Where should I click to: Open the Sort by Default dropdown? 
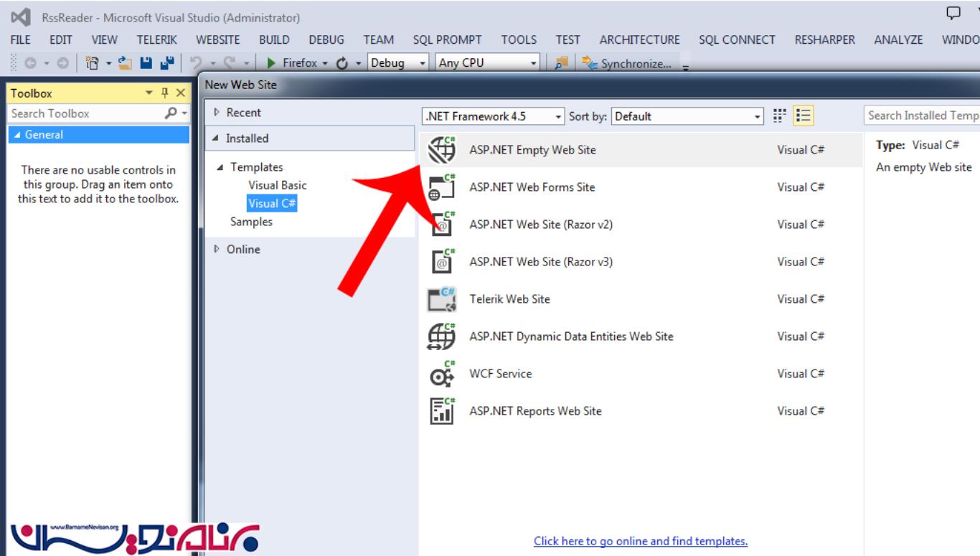pyautogui.click(x=687, y=116)
